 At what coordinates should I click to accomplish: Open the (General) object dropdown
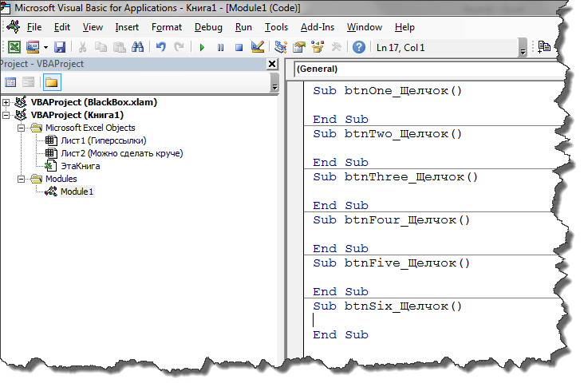click(x=430, y=69)
